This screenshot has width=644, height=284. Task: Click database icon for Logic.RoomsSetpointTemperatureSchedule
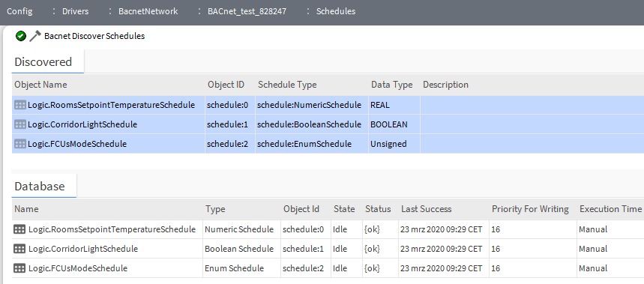[19, 229]
